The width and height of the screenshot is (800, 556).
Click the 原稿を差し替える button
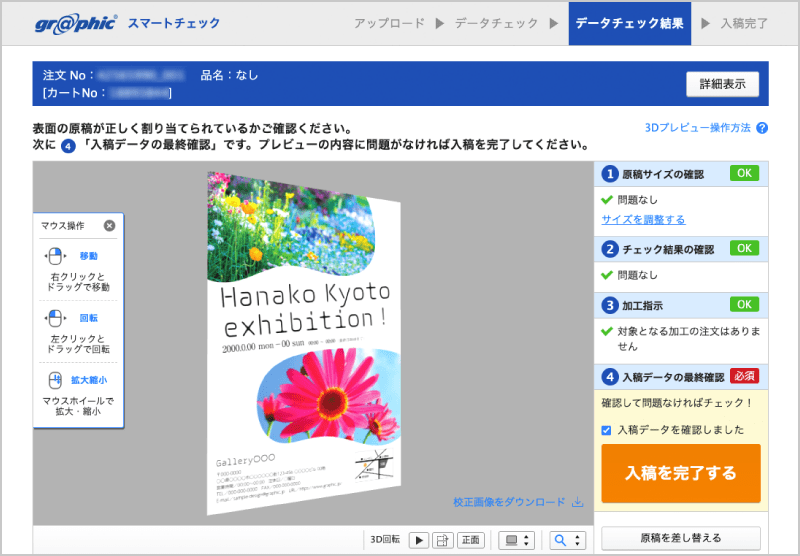[681, 538]
